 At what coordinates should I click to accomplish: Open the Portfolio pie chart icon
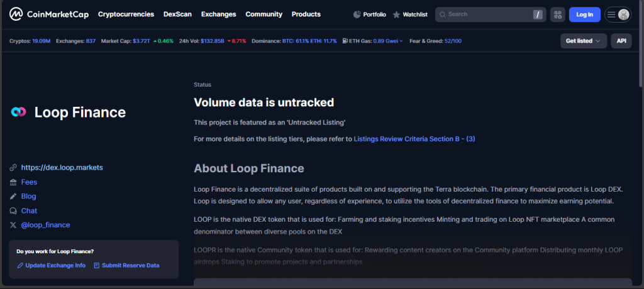(357, 14)
